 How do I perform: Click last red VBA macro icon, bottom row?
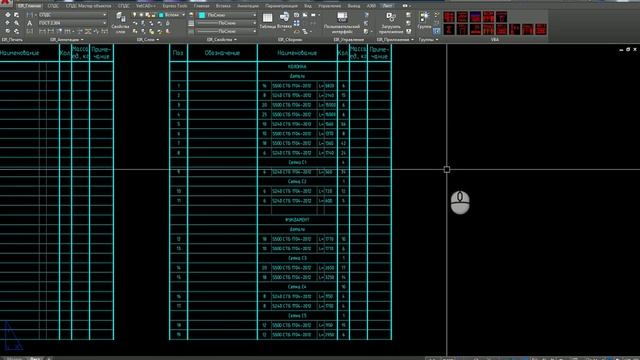[541, 29]
